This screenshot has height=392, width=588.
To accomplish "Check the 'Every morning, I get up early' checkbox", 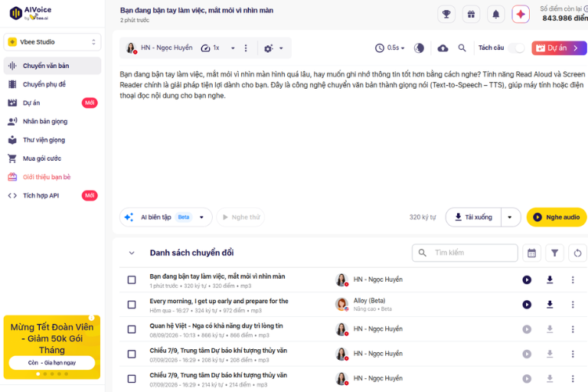I will coord(132,305).
